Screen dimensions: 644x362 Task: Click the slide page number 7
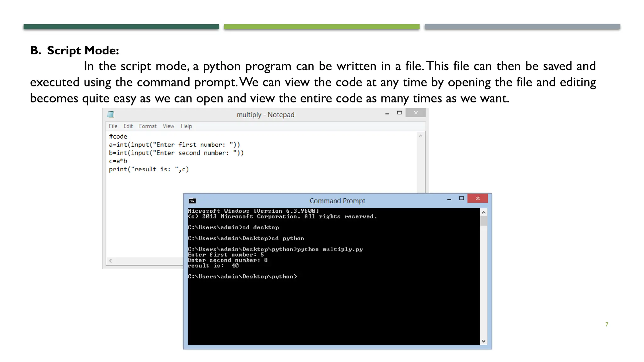(x=607, y=324)
